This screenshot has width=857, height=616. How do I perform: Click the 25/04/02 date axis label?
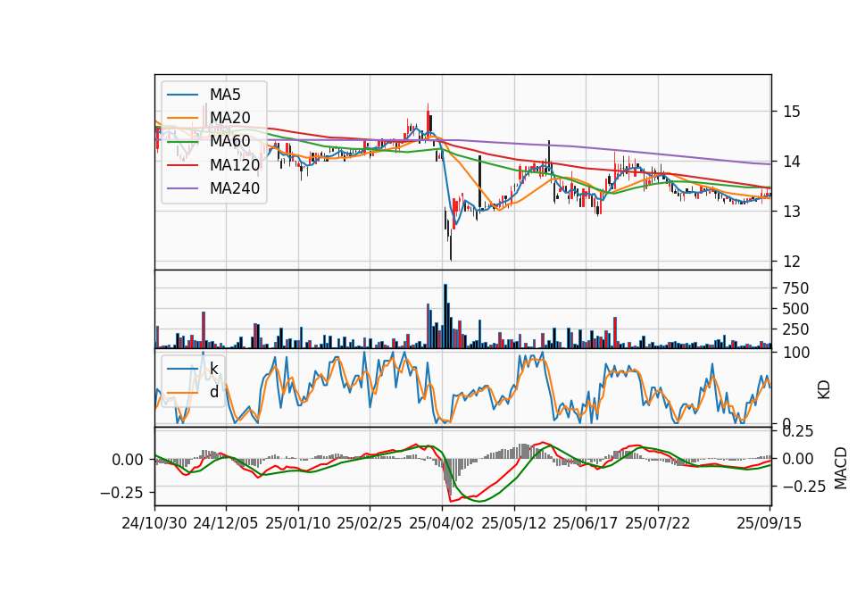442,523
